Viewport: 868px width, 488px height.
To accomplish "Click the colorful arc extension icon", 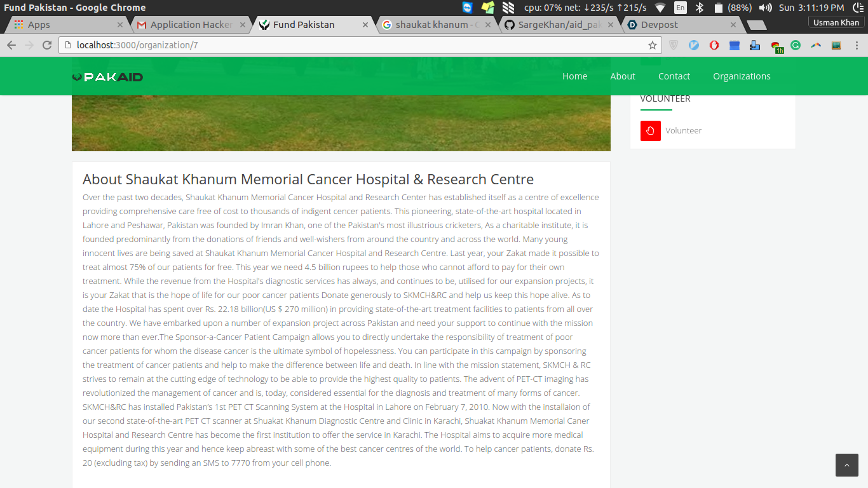I will coord(816,45).
